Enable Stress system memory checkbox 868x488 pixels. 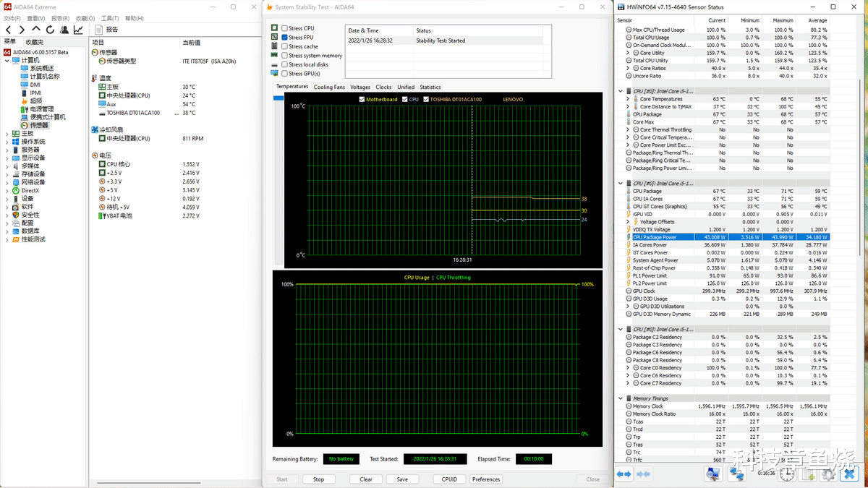(285, 55)
